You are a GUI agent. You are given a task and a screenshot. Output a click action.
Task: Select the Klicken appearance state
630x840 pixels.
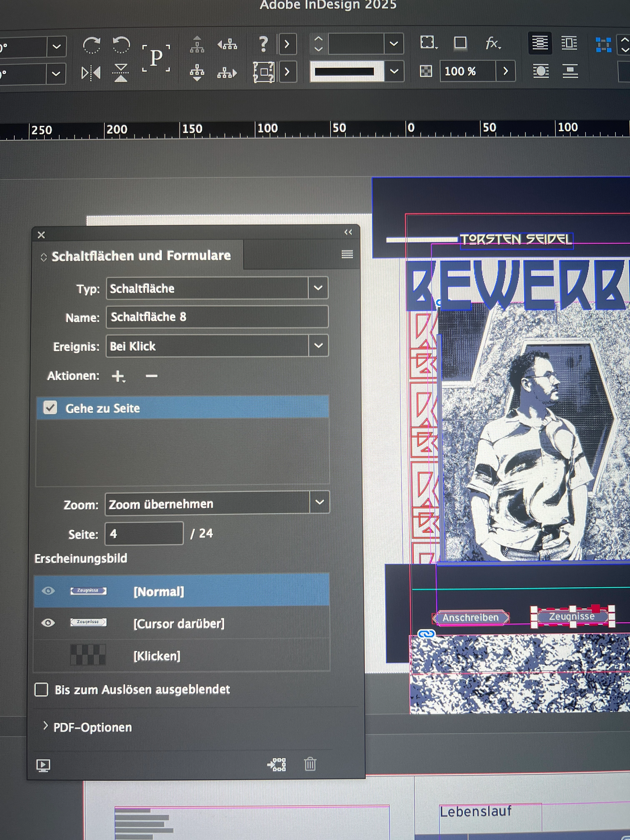[156, 656]
